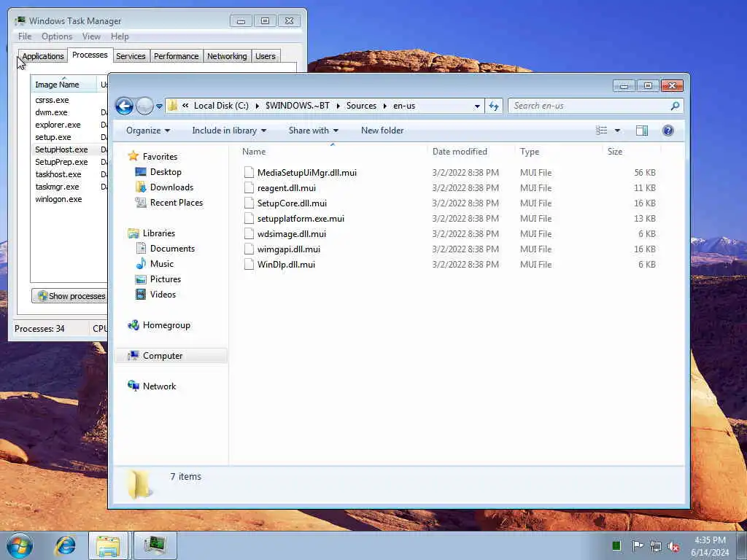Image resolution: width=747 pixels, height=560 pixels.
Task: Select wdsimage.dll.mui file
Action: point(292,234)
